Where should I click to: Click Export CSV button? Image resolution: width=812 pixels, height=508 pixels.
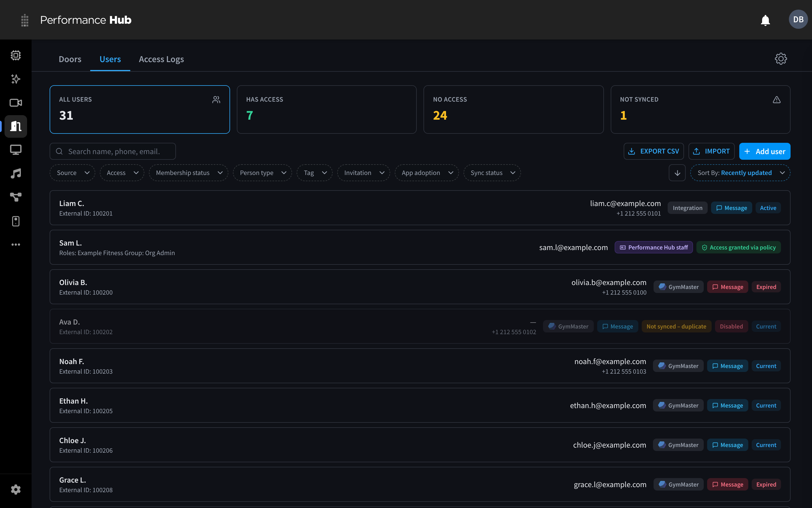click(653, 151)
